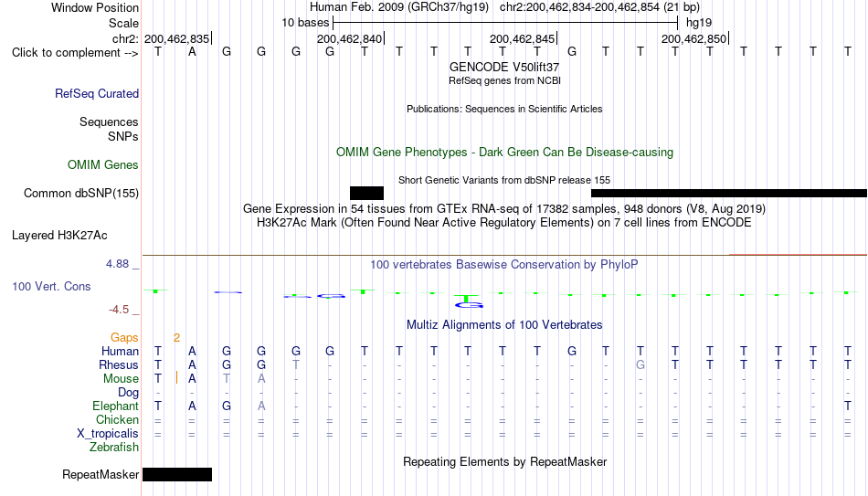
Task: Click the orange insertion bar in Mouse row
Action: tap(176, 378)
